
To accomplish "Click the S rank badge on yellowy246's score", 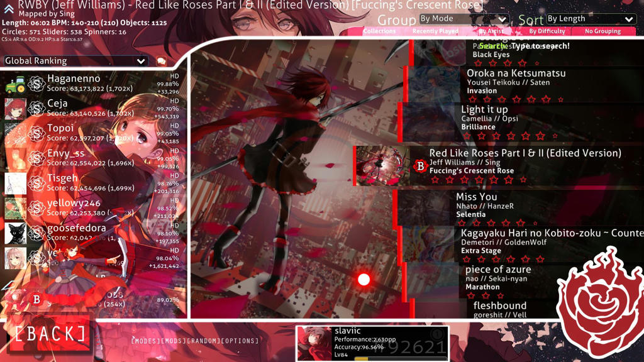I will pos(36,208).
